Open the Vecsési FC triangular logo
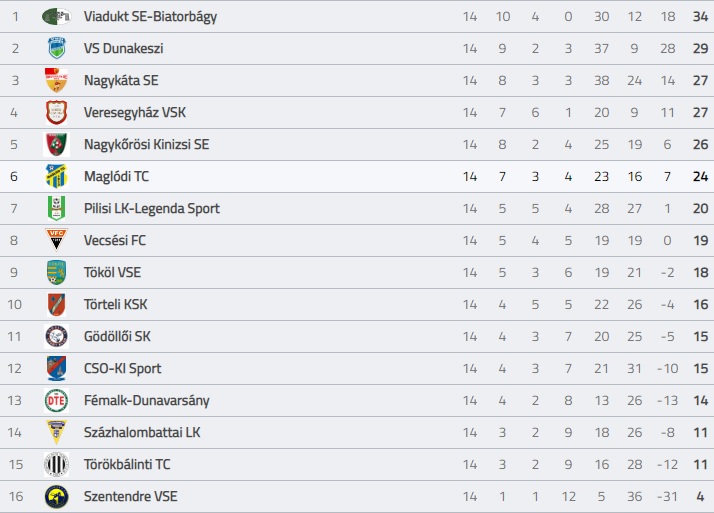 56,240
